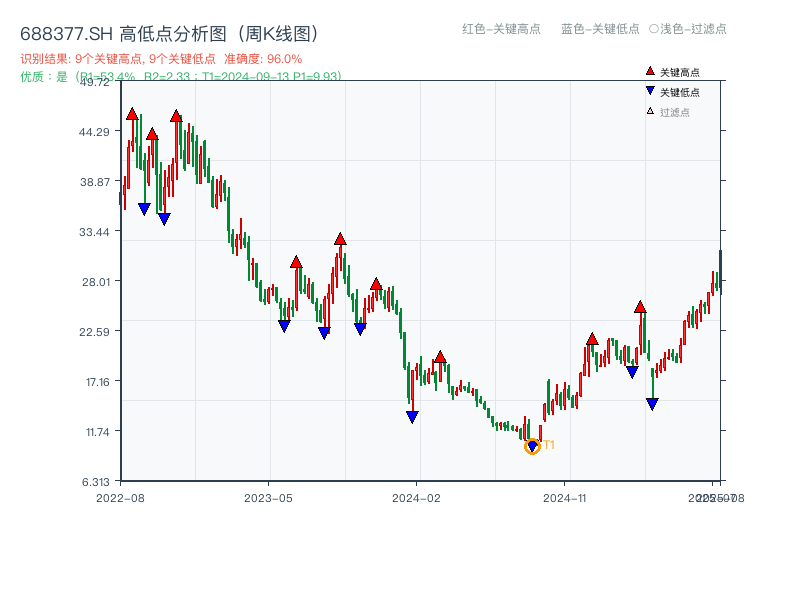800x600 pixels.
Task: Click the 2024-02 x-axis label
Action: click(416, 498)
